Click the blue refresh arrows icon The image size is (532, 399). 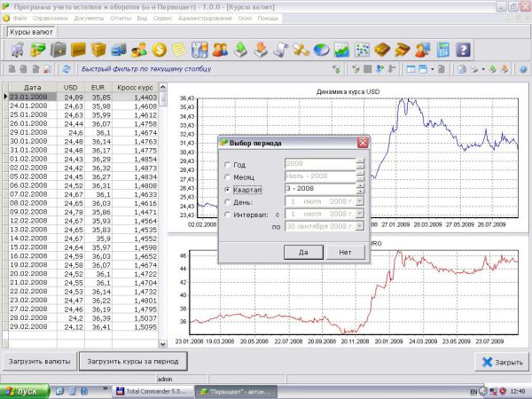pyautogui.click(x=66, y=69)
